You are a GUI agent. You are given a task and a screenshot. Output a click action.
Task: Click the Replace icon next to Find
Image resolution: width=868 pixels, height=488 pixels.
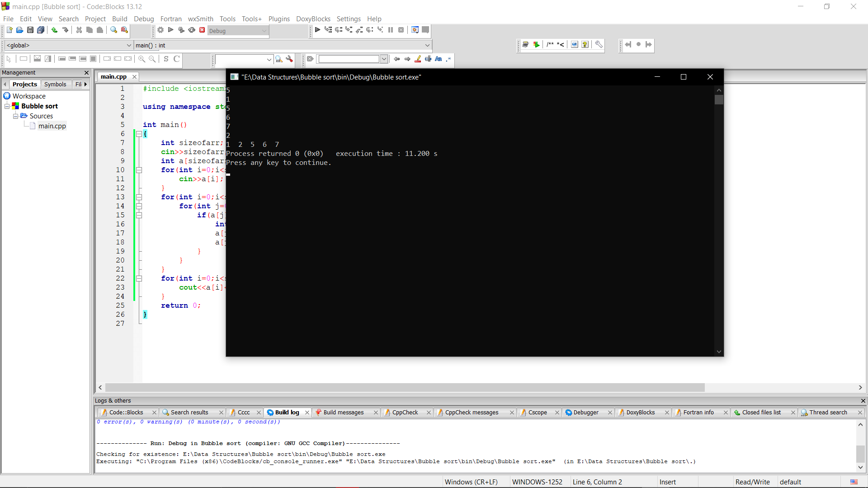pyautogui.click(x=124, y=30)
